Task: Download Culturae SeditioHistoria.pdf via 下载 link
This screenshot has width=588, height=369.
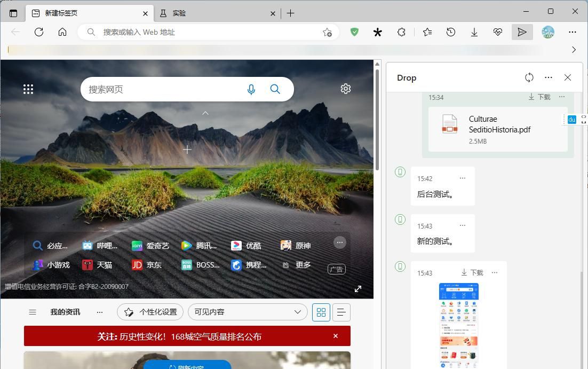Action: coord(544,97)
